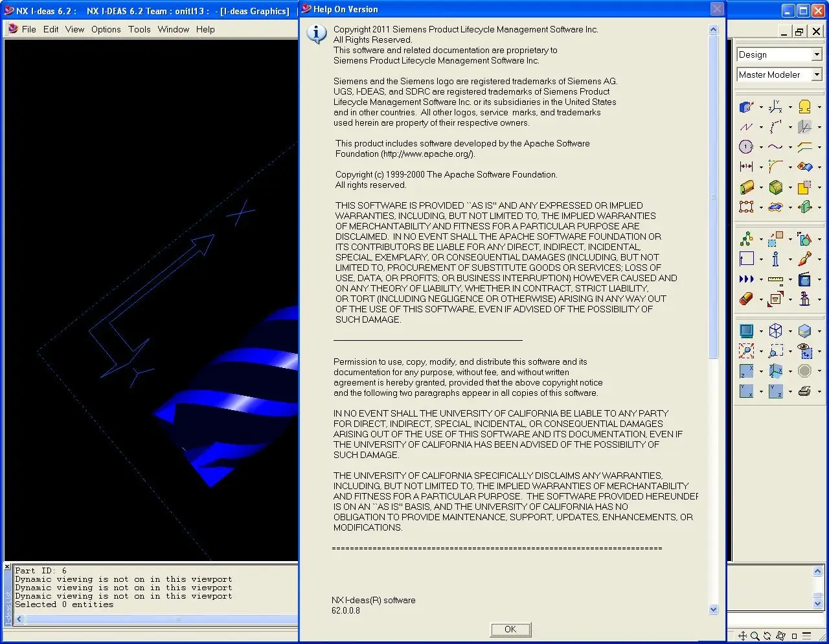Open the Master Modeler task dropdown
This screenshot has width=829, height=644.
pos(817,75)
